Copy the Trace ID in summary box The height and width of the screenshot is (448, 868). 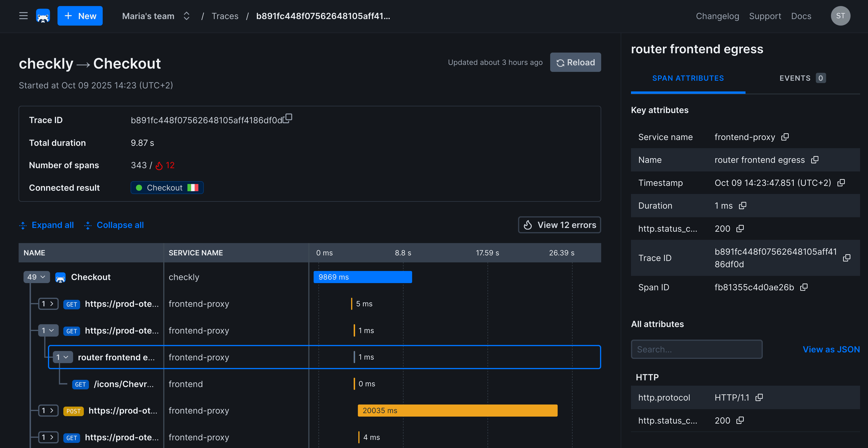pos(287,118)
